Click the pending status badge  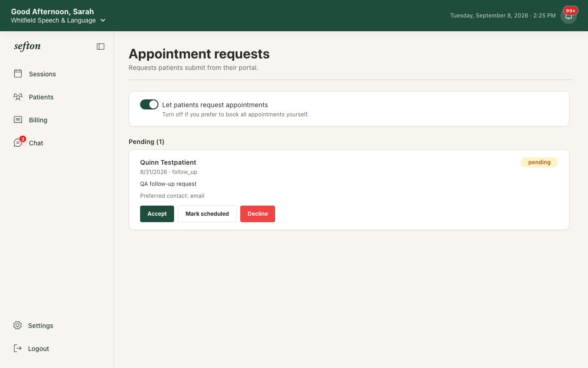point(539,162)
